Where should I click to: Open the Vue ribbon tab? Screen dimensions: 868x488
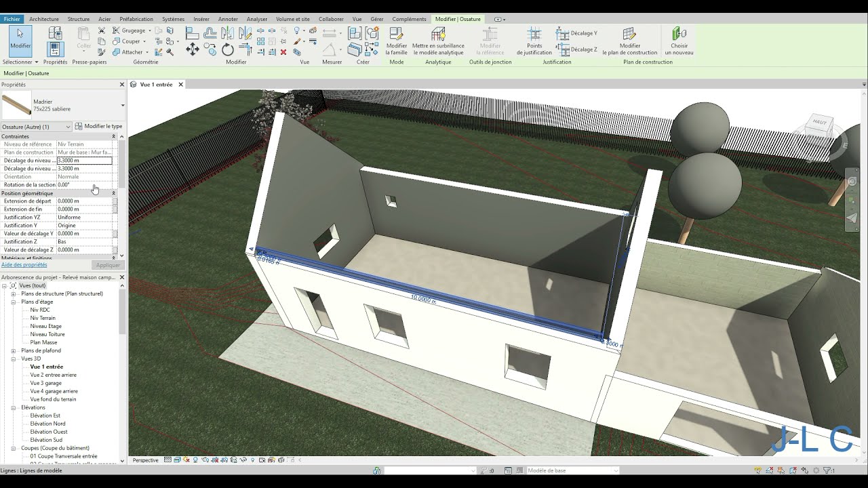tap(357, 19)
